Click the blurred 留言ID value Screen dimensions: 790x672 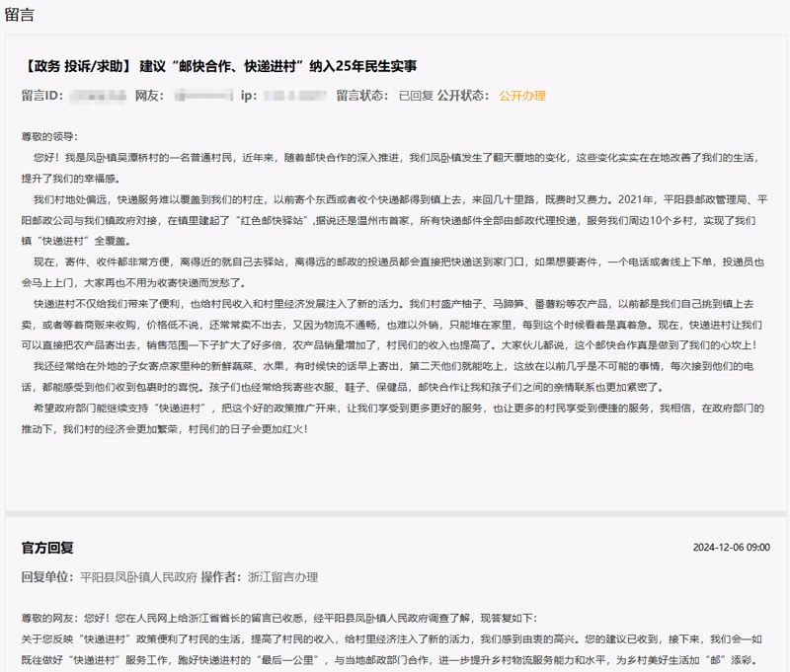pos(99,96)
